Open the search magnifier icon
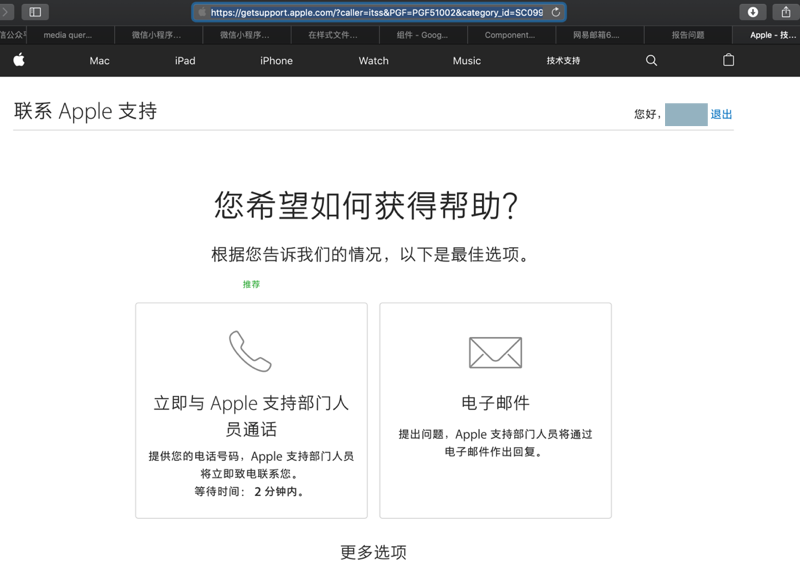Image resolution: width=800 pixels, height=569 pixels. click(x=651, y=61)
